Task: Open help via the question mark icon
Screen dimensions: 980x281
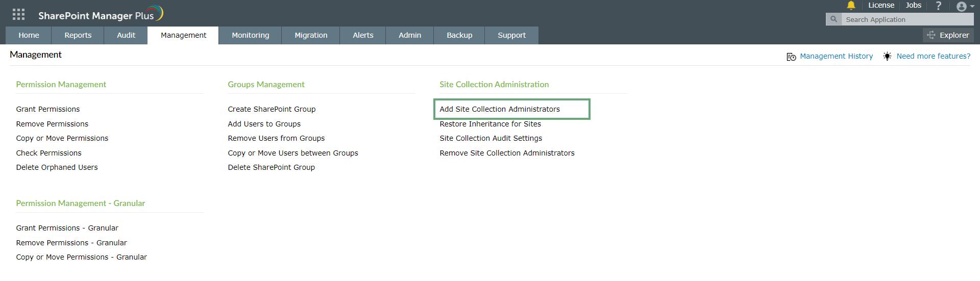Action: pyautogui.click(x=938, y=6)
